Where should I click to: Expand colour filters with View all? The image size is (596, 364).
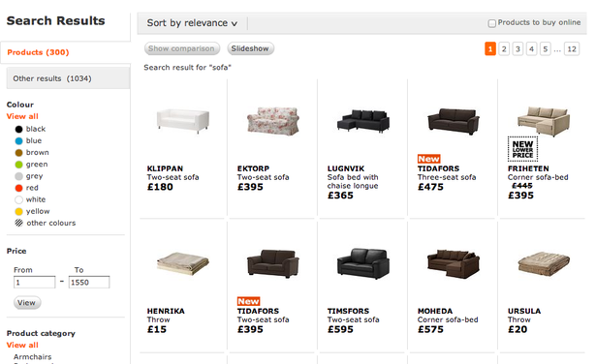[22, 116]
